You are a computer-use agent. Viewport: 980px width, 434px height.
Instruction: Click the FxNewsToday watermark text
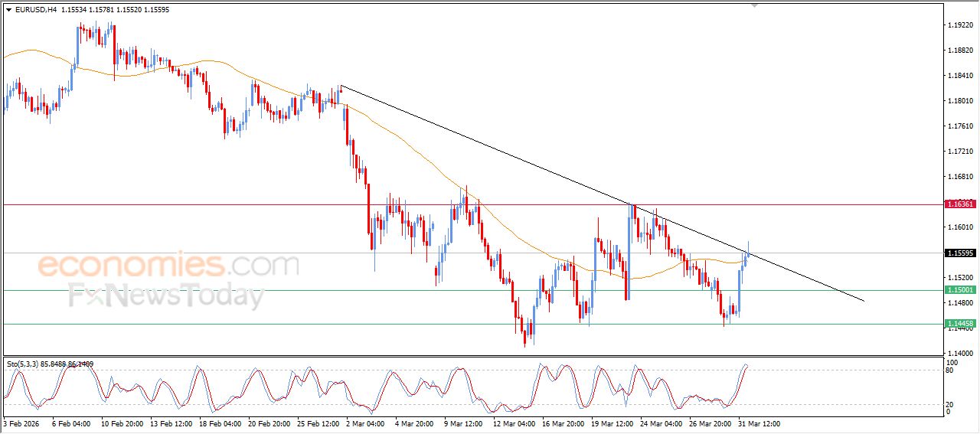tap(166, 295)
